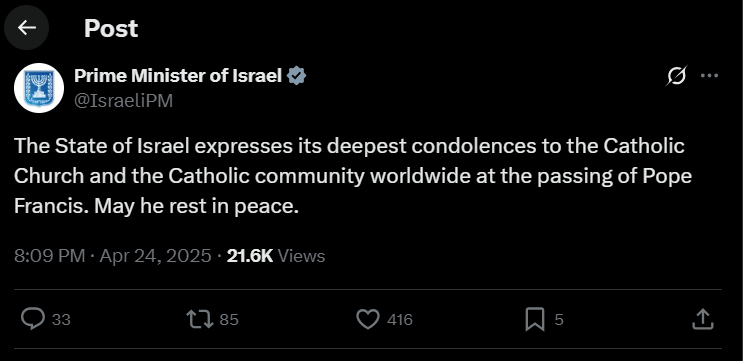
Task: Toggle the bookmark icon
Action: pyautogui.click(x=535, y=319)
